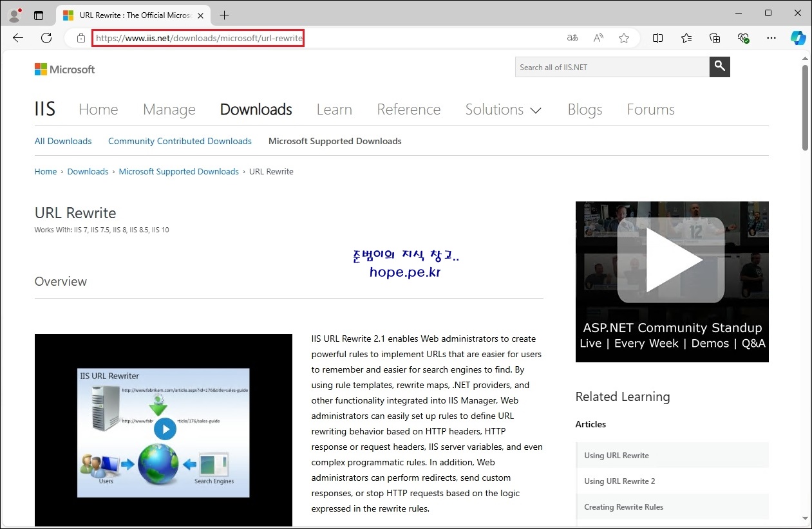Image resolution: width=812 pixels, height=529 pixels.
Task: Open Edge Settings and more menu
Action: (771, 38)
